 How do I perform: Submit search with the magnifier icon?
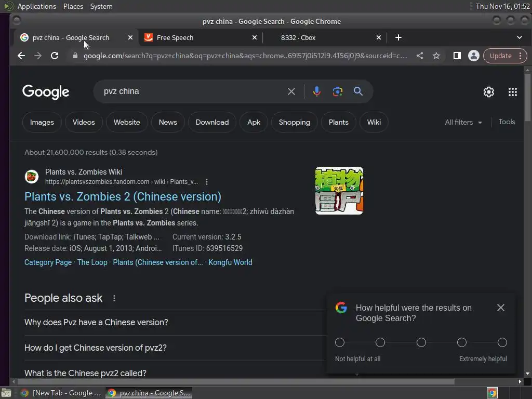click(358, 91)
